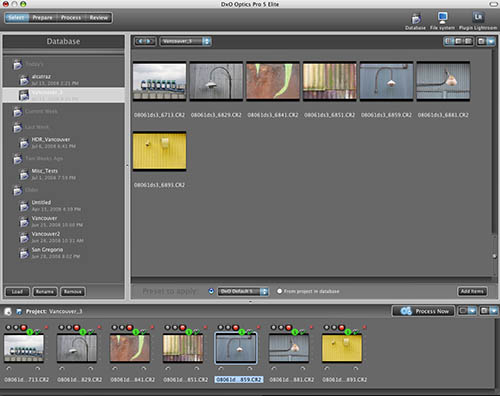Screen dimensions: 500x396
Task: Switch to the Process tab
Action: point(71,18)
